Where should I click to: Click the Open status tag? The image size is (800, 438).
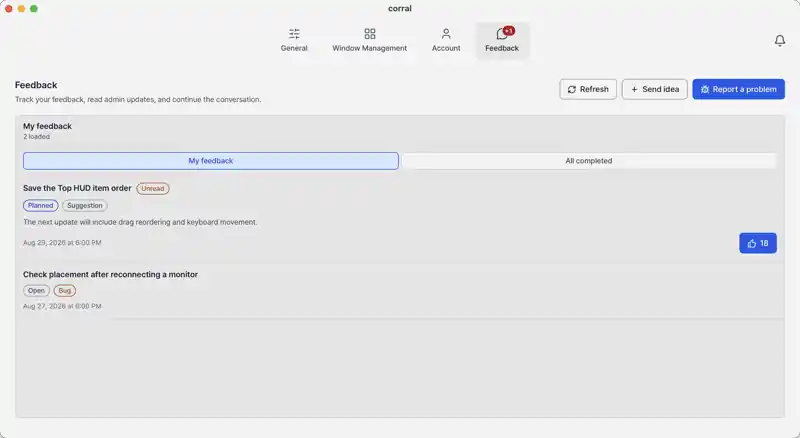pyautogui.click(x=36, y=290)
